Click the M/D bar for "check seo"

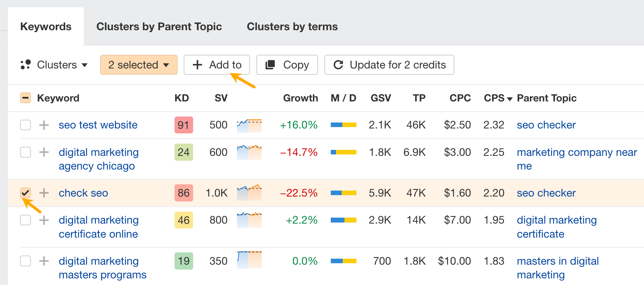point(343,193)
